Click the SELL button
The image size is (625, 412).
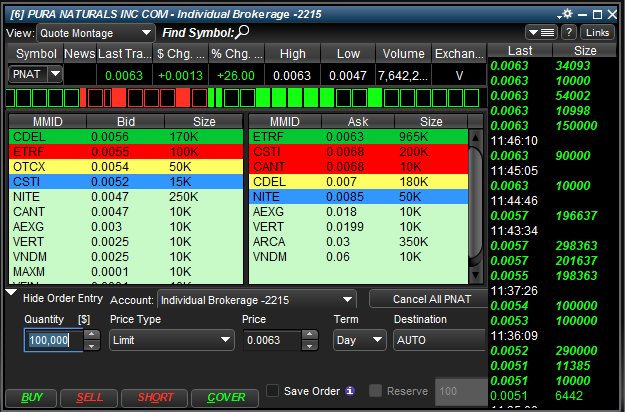pos(89,397)
